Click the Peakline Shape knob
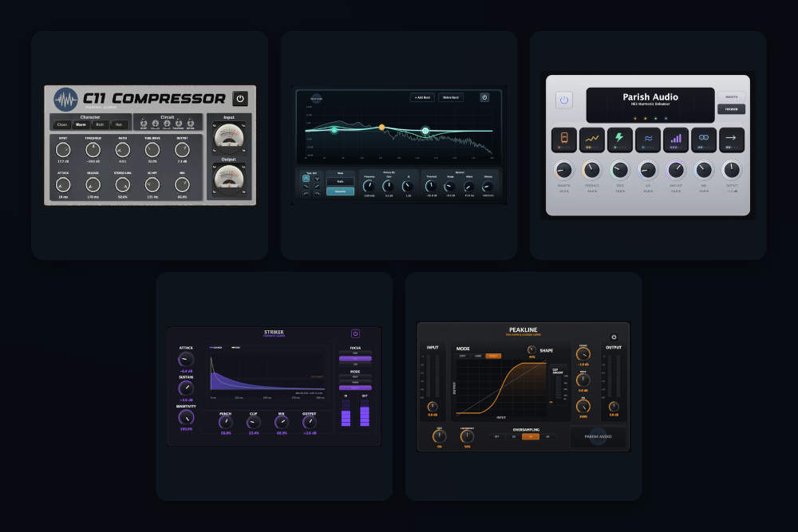The height and width of the screenshot is (532, 798). click(x=531, y=350)
